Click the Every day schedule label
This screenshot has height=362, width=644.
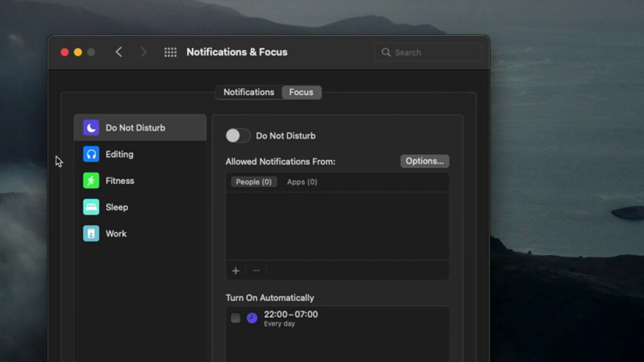click(x=279, y=324)
